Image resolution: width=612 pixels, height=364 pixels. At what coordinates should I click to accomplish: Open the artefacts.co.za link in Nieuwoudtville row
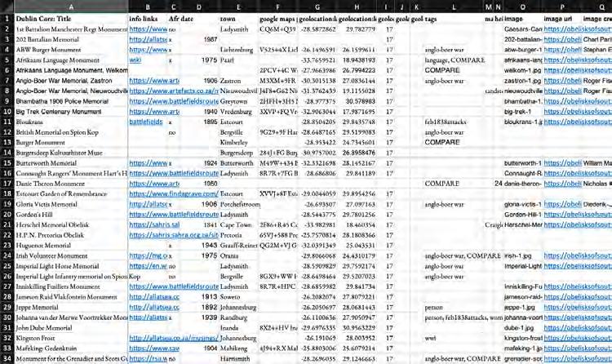tap(174, 91)
